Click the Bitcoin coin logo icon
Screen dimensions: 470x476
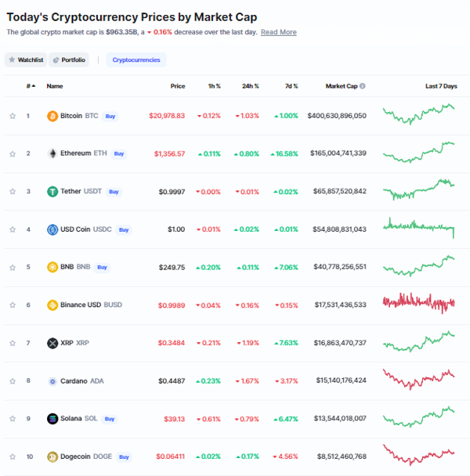pyautogui.click(x=52, y=116)
